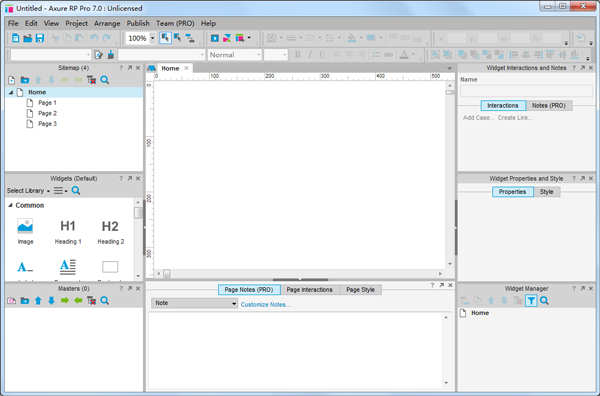Click the Create Link option

point(515,117)
